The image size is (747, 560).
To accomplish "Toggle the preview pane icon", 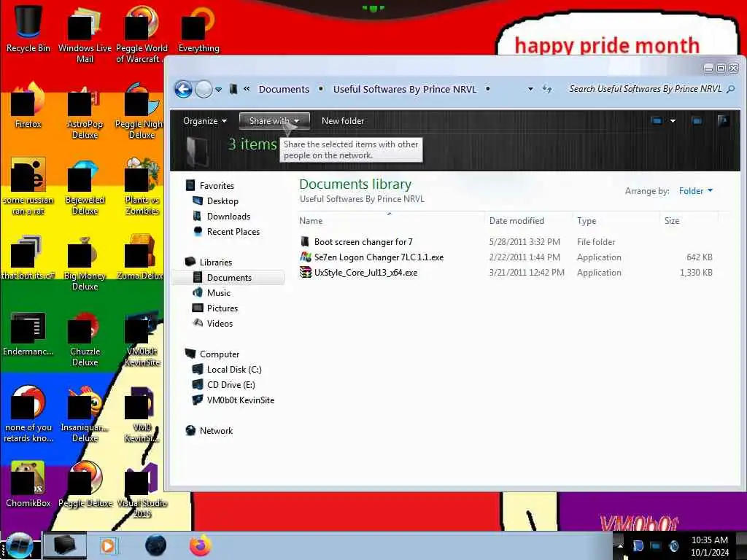I will [x=697, y=121].
